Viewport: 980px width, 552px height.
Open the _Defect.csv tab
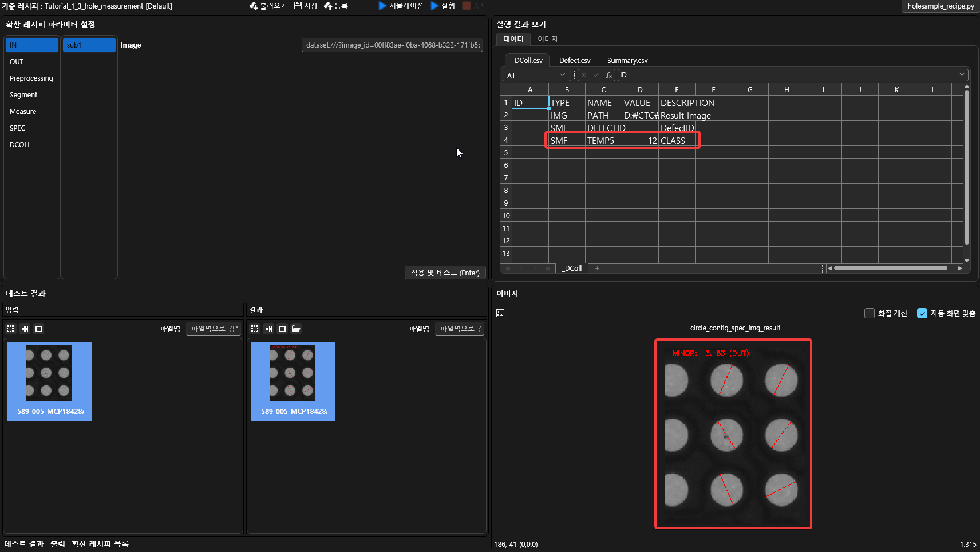coord(574,60)
